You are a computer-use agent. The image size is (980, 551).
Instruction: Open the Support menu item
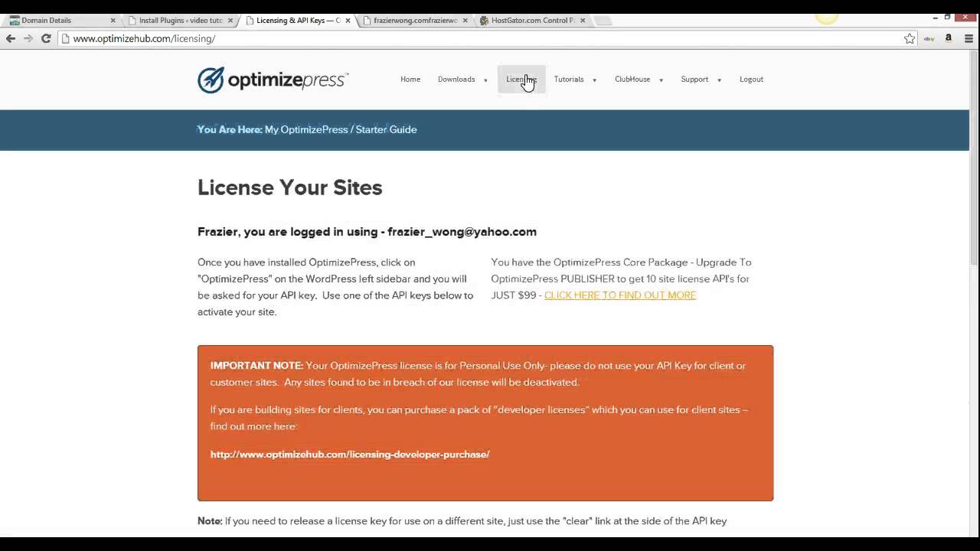[x=694, y=80]
